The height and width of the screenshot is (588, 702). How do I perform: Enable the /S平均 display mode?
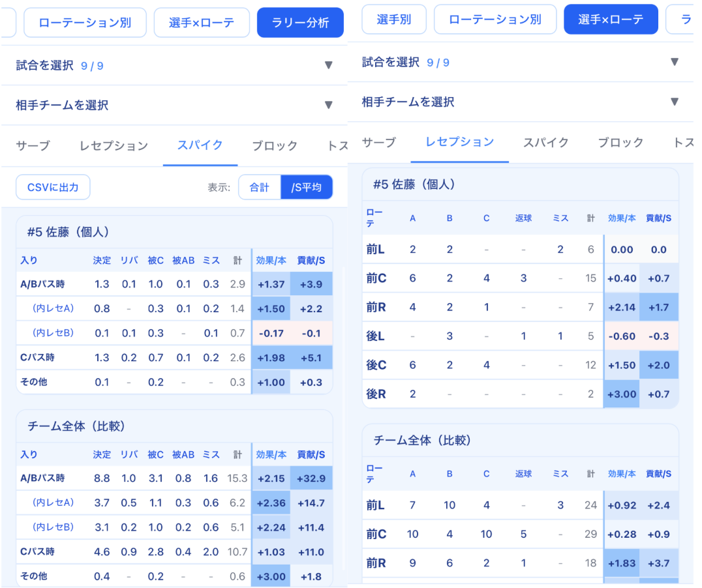(306, 186)
